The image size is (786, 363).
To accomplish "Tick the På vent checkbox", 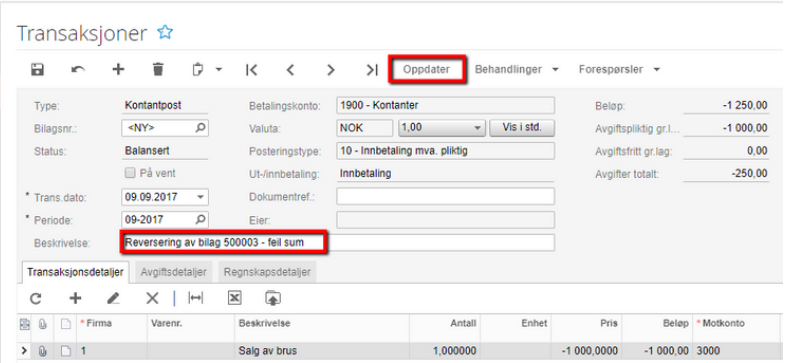I will 130,173.
